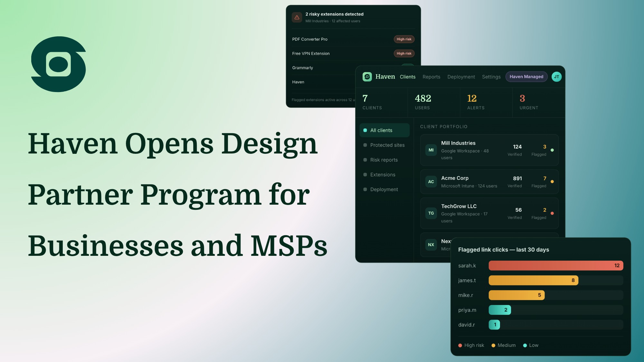The image size is (644, 362).
Task: Select All clients in the sidebar
Action: tap(384, 130)
